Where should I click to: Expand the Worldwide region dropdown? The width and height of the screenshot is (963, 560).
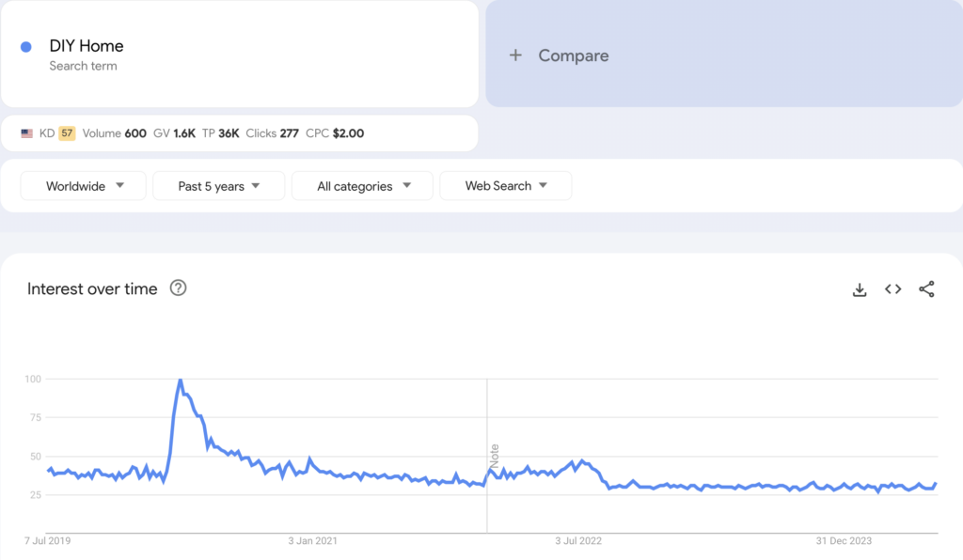pyautogui.click(x=84, y=186)
